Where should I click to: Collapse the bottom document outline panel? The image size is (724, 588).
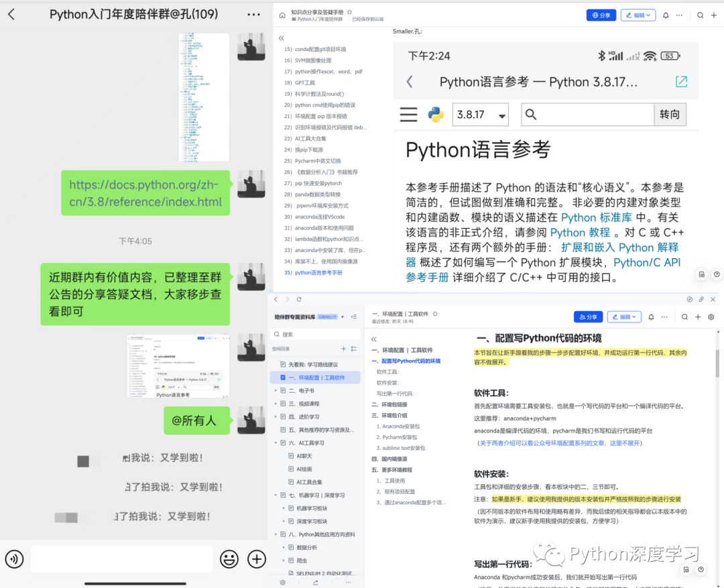[x=373, y=339]
